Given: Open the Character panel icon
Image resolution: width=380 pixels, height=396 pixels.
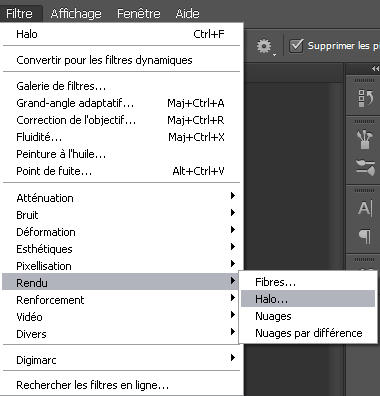Looking at the screenshot, I should click(365, 209).
